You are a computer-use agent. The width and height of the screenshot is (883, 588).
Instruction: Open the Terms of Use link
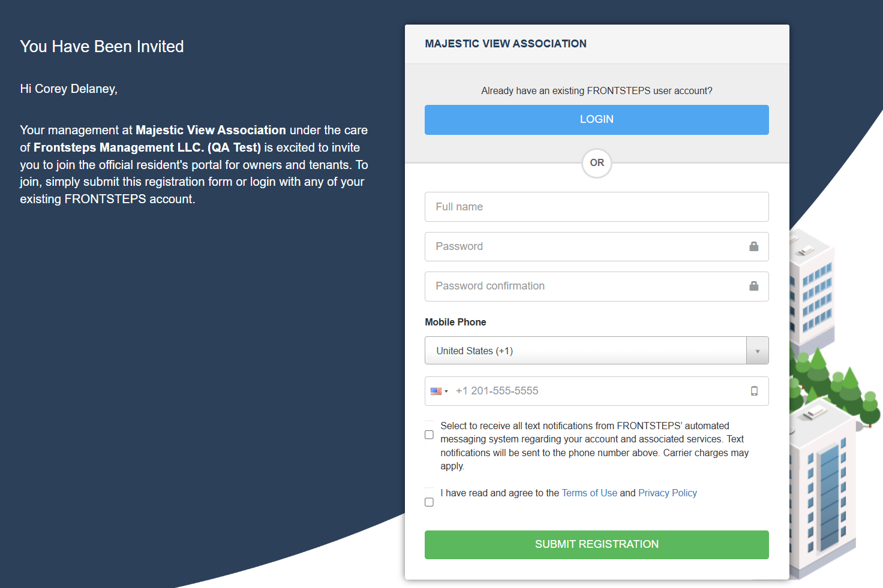click(x=589, y=493)
